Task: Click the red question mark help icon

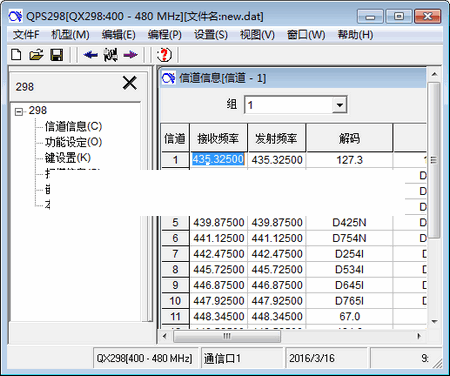Action: 164,55
